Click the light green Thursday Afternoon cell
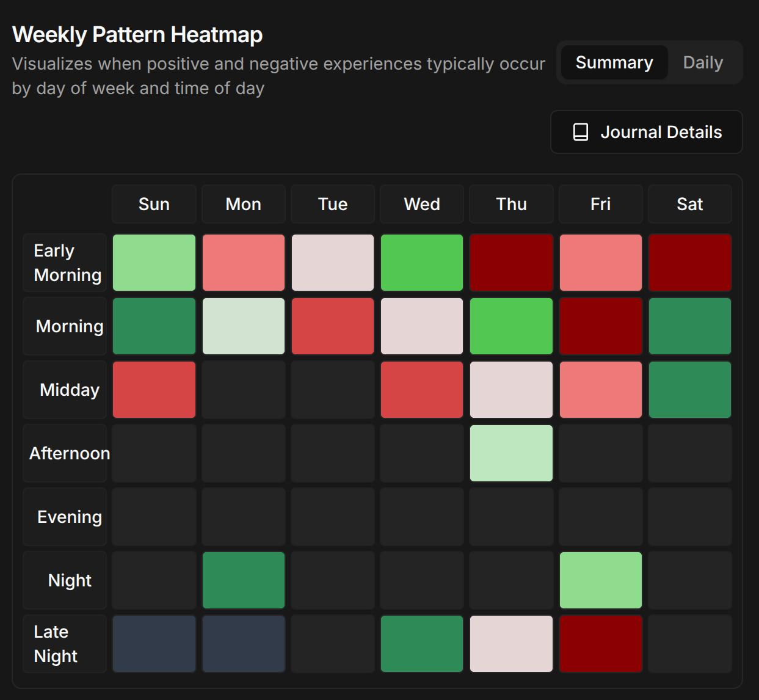 511,453
